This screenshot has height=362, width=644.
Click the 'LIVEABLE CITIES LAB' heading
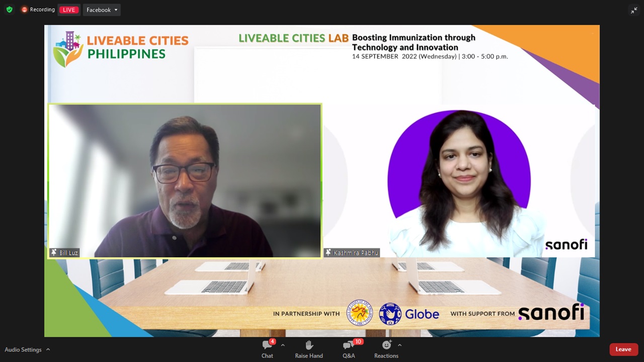coord(294,38)
